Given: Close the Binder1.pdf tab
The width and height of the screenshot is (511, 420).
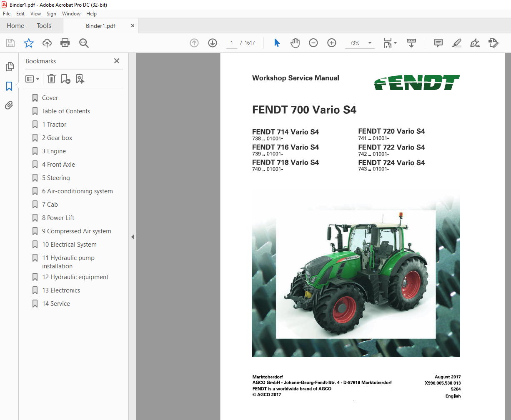Looking at the screenshot, I should pyautogui.click(x=133, y=26).
